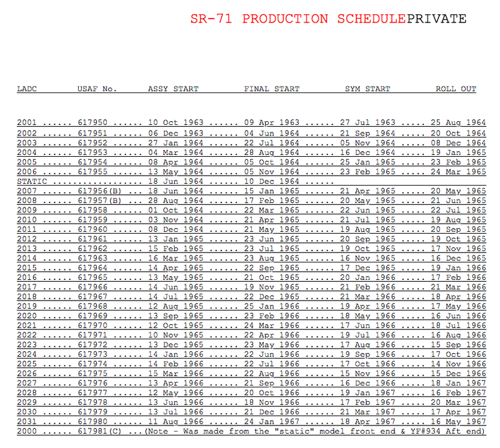Select USAF number 617981(C)
The width and height of the screenshot is (500, 448).
tap(99, 431)
